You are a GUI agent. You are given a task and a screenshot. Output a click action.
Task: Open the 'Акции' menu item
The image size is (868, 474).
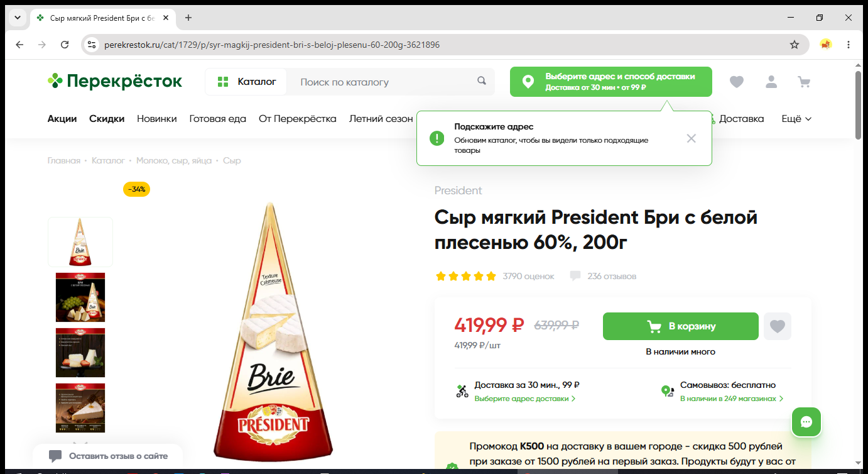coord(62,118)
